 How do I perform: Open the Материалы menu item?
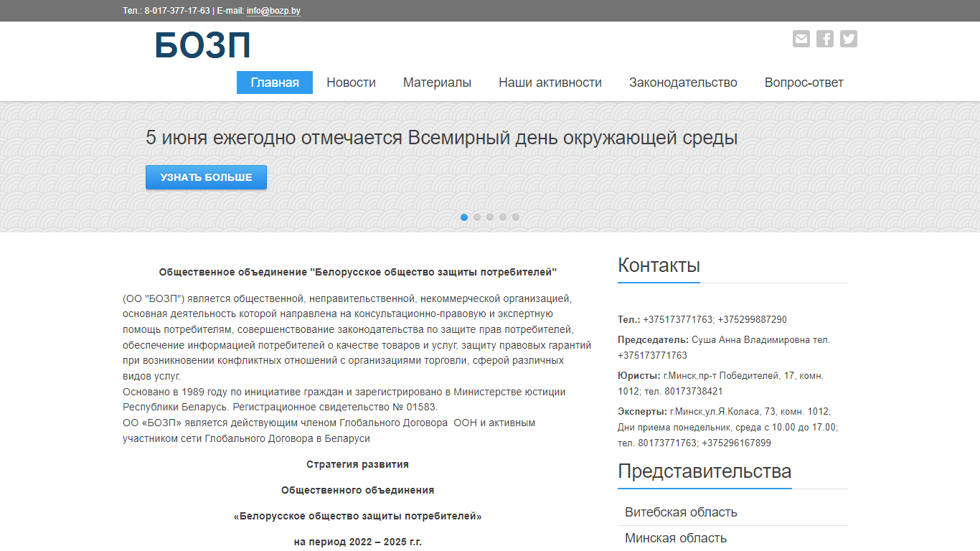click(437, 83)
